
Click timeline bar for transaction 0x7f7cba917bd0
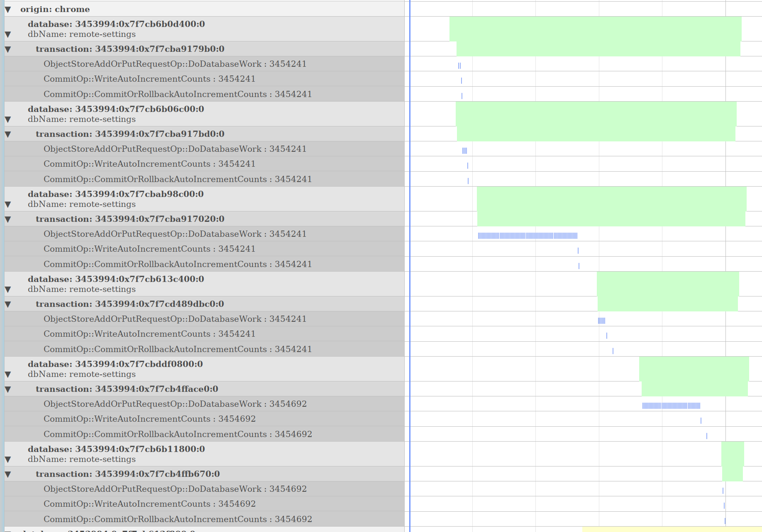point(596,134)
